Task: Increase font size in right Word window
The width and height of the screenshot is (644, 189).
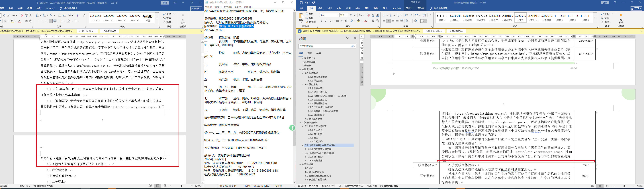Action: coord(351,15)
